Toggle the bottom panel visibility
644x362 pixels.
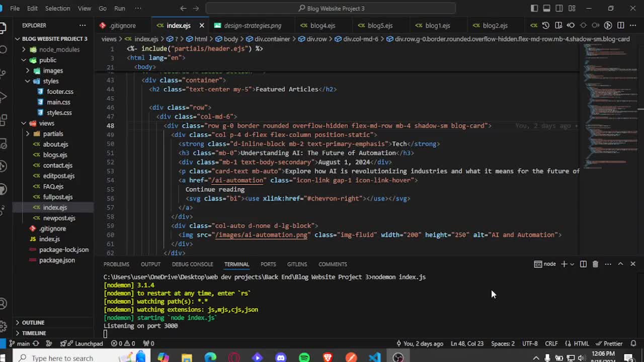coord(547,8)
